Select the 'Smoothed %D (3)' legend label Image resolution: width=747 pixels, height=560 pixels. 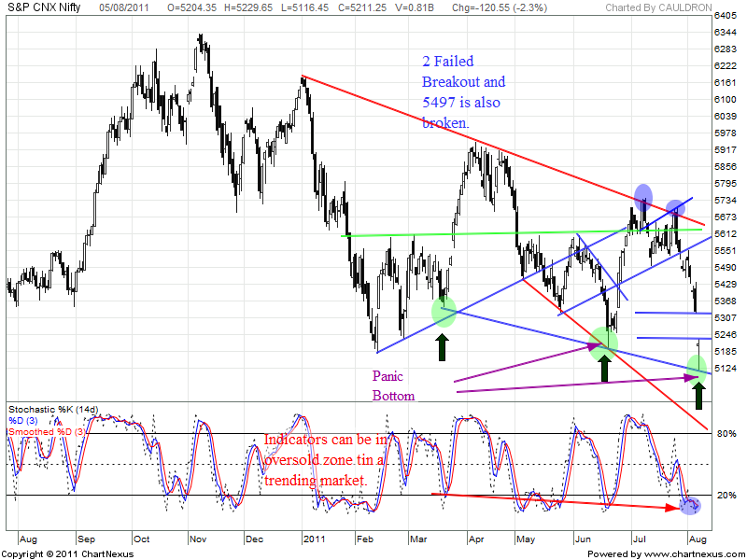pyautogui.click(x=47, y=432)
